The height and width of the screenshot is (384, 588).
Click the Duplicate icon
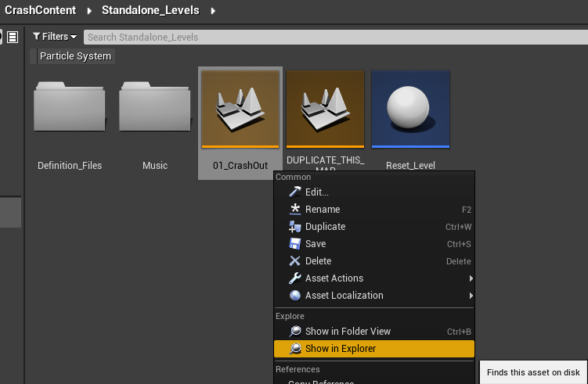point(295,226)
